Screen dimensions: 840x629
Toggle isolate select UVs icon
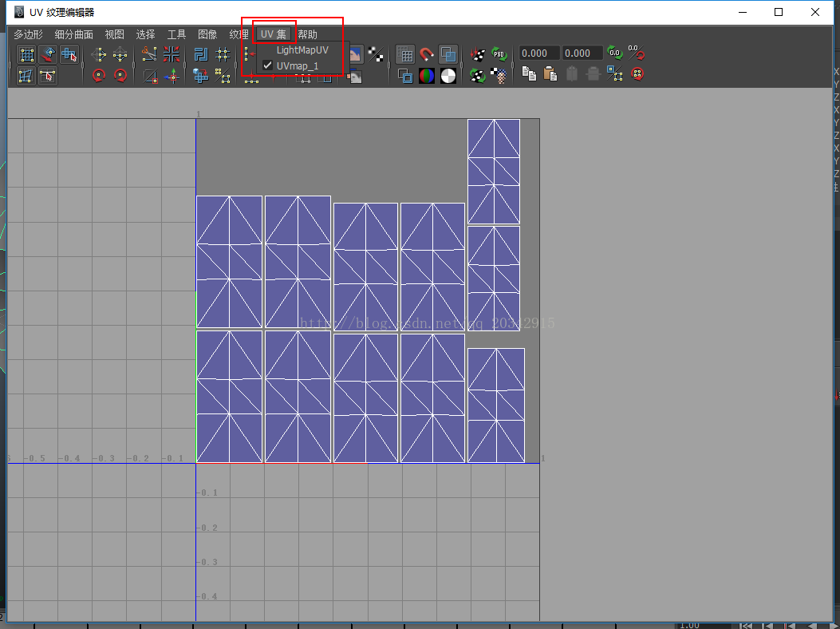223,76
